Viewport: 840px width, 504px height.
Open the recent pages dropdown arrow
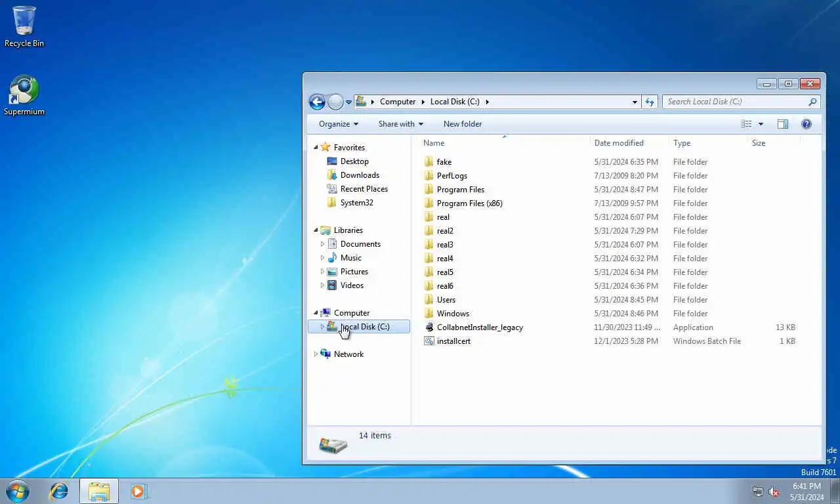coord(349,102)
